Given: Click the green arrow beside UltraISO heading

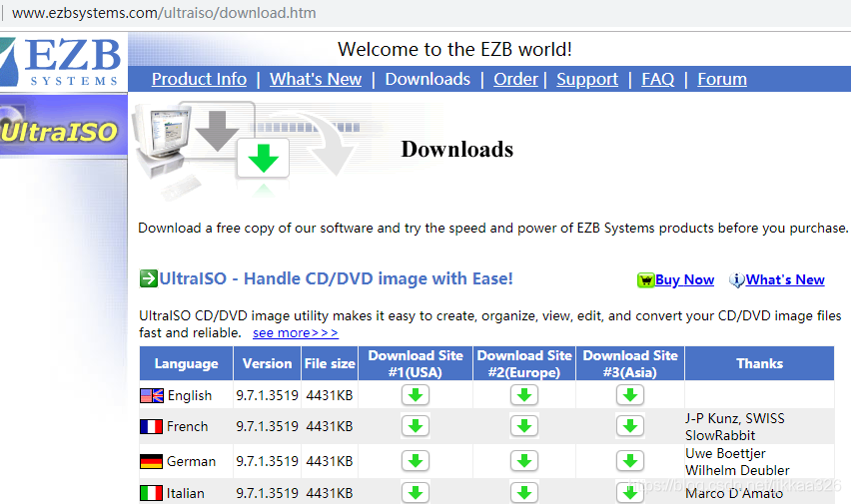Looking at the screenshot, I should click(x=149, y=278).
